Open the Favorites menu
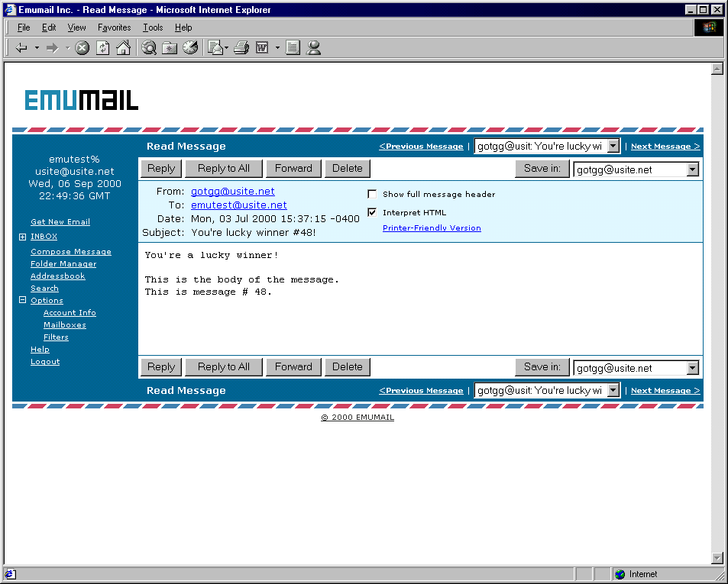 click(x=114, y=27)
